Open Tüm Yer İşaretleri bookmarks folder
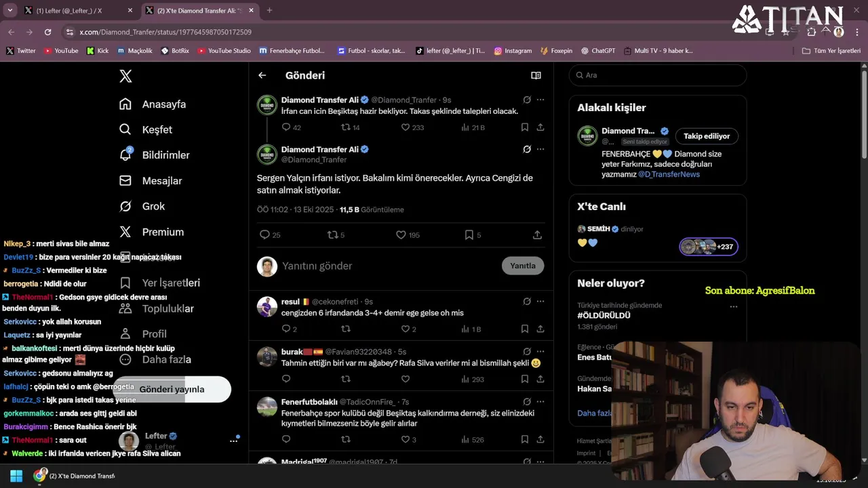Viewport: 868px width, 488px height. [831, 51]
